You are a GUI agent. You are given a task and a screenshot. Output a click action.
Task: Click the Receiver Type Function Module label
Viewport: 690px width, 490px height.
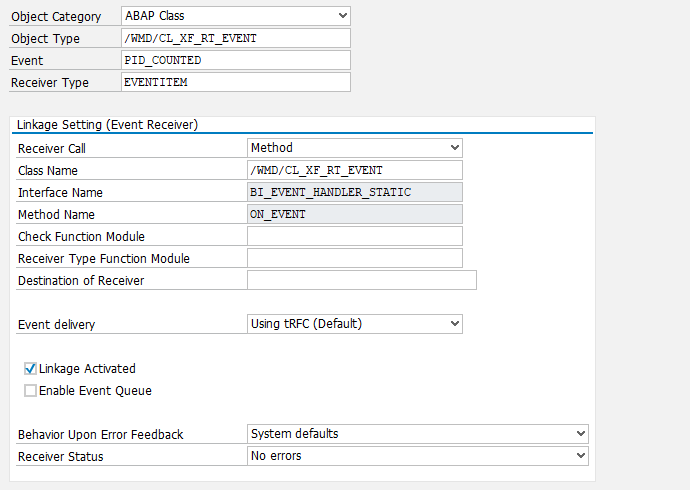click(103, 259)
